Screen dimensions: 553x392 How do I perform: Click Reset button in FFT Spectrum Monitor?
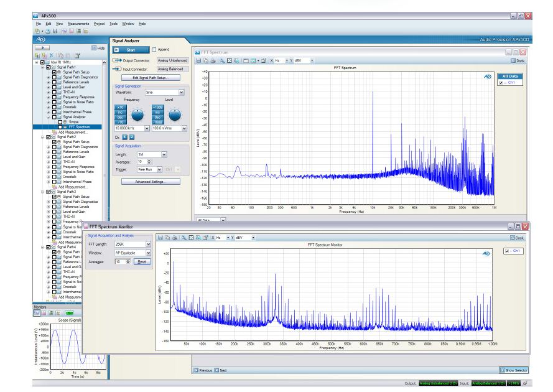[142, 262]
